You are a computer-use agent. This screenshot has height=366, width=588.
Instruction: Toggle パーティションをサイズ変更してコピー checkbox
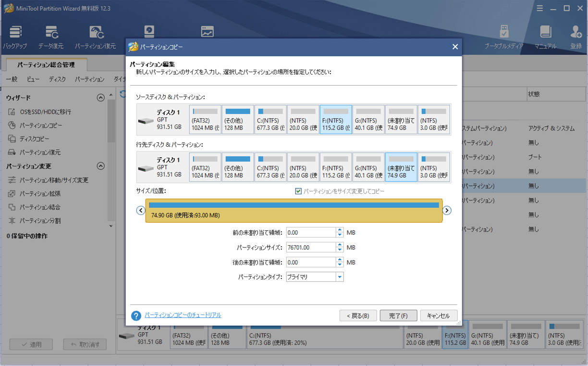point(298,191)
